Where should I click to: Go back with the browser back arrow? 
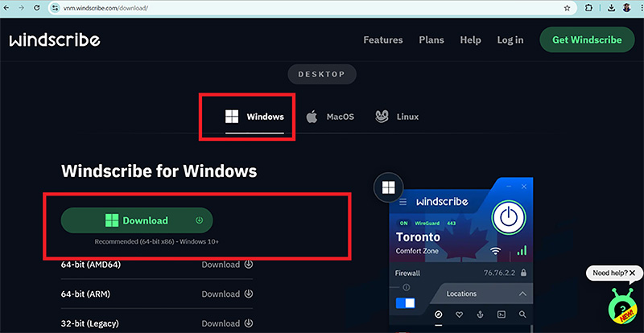point(6,8)
